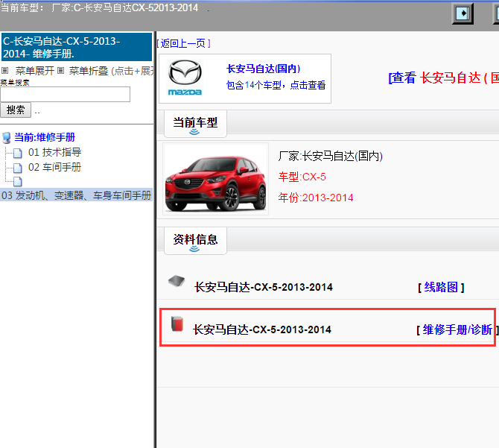Click the 年份:2013-2014 text
This screenshot has width=499, height=448.
click(x=316, y=198)
